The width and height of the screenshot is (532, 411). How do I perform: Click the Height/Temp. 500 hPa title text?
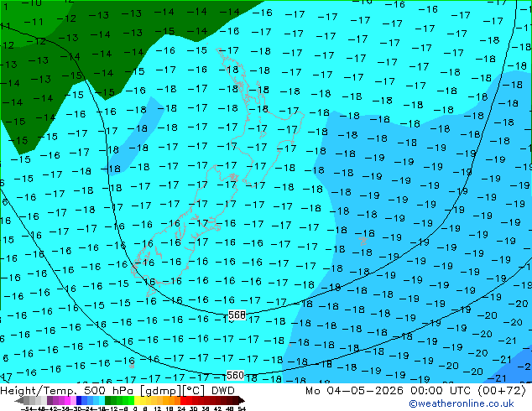coord(69,391)
